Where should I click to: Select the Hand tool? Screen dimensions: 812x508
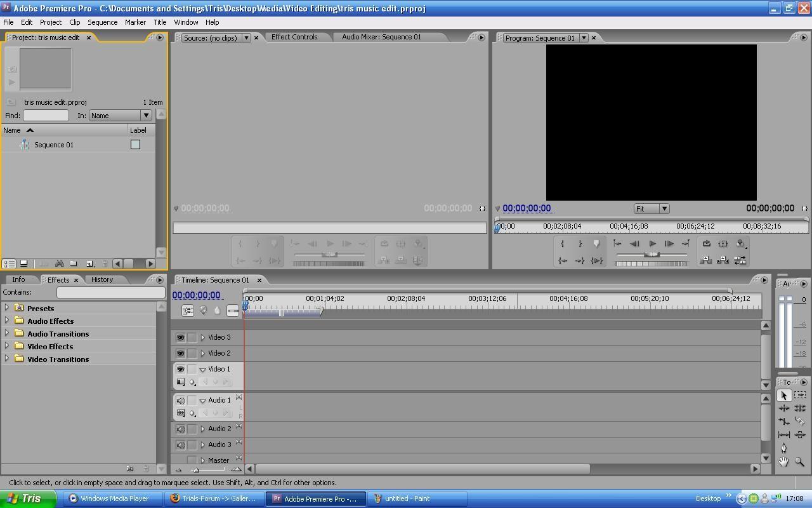click(x=784, y=462)
